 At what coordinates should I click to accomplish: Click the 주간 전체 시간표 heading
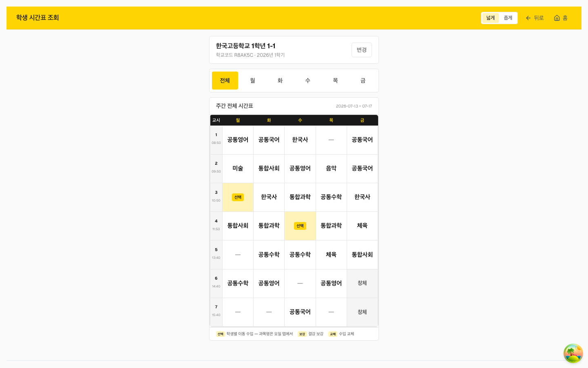tap(234, 106)
